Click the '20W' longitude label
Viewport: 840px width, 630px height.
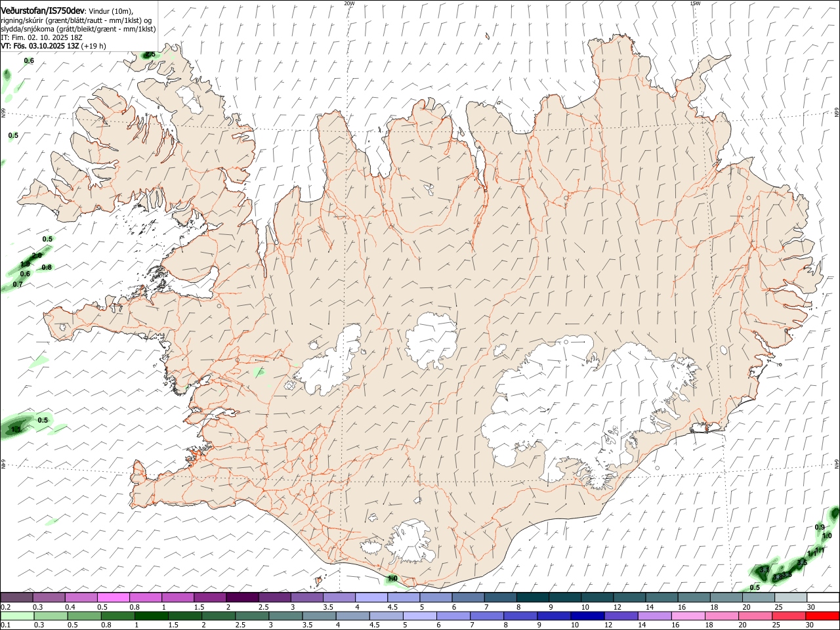point(349,3)
